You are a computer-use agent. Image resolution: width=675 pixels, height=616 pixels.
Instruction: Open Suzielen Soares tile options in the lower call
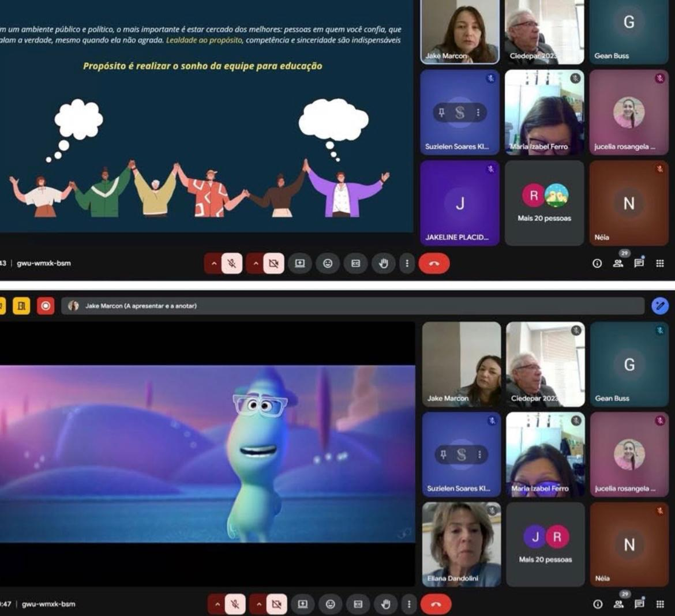(x=479, y=454)
